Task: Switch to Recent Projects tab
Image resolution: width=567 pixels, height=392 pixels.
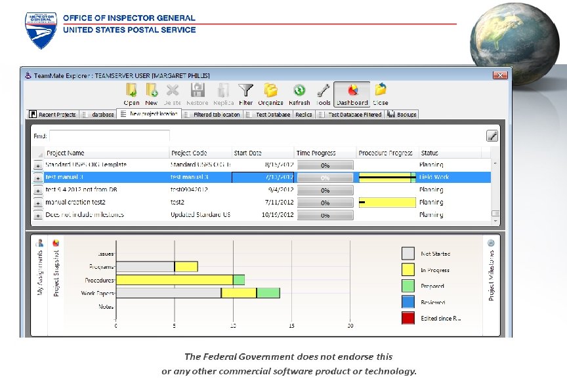Action: pyautogui.click(x=52, y=115)
